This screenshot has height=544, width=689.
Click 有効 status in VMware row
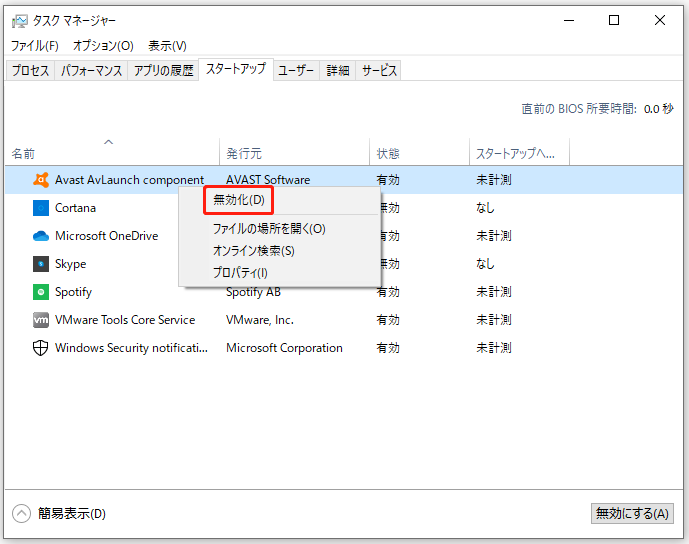tap(388, 320)
